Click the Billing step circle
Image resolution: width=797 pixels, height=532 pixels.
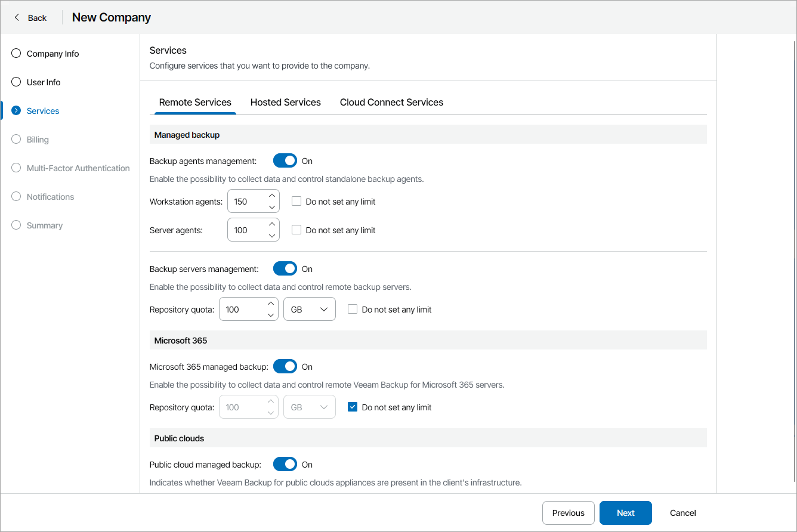coord(16,139)
